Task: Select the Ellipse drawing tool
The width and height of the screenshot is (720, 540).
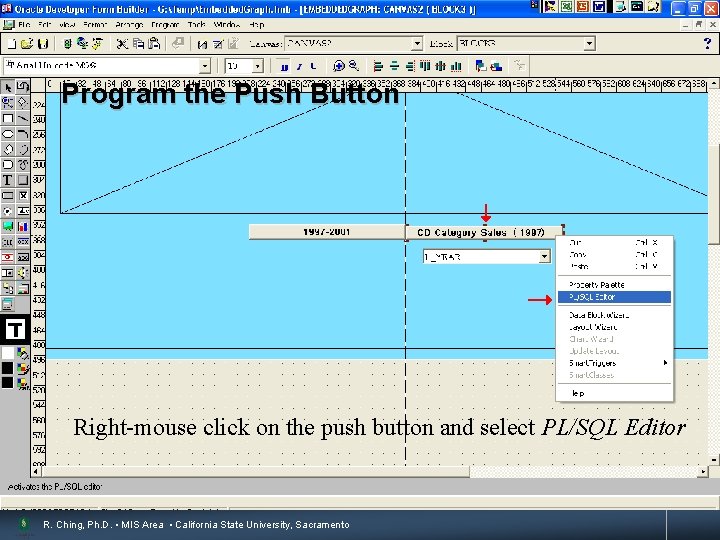Action: point(8,134)
